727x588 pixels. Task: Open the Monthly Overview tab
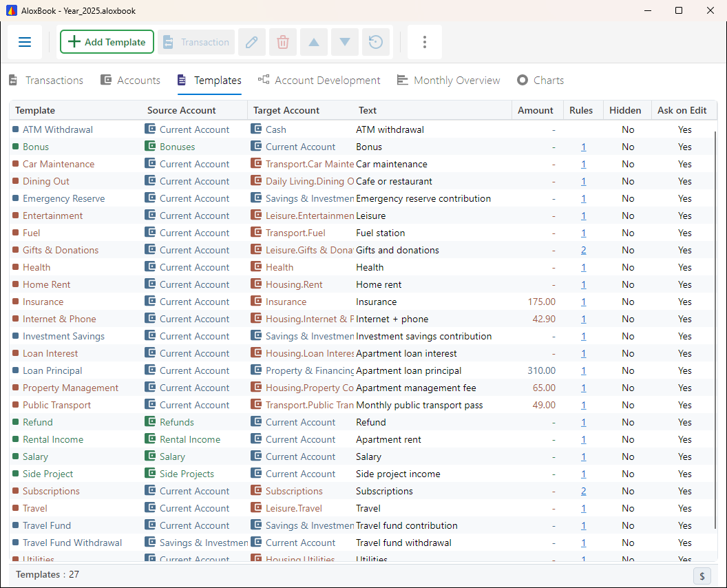coord(449,81)
